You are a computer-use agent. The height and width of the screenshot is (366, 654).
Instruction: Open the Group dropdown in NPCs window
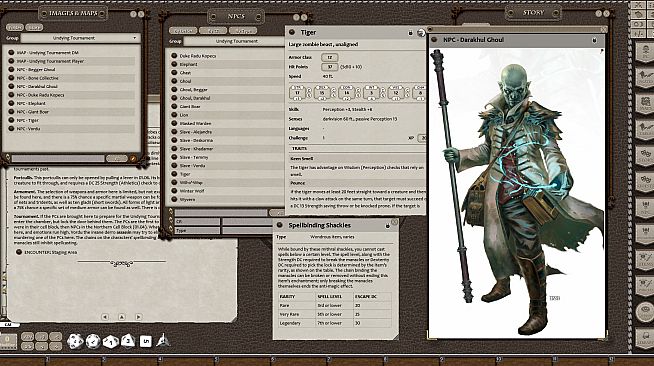pyautogui.click(x=234, y=41)
